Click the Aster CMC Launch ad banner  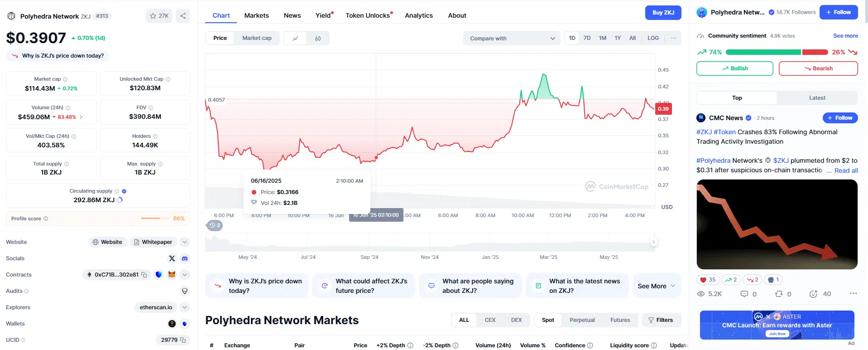coord(777,325)
